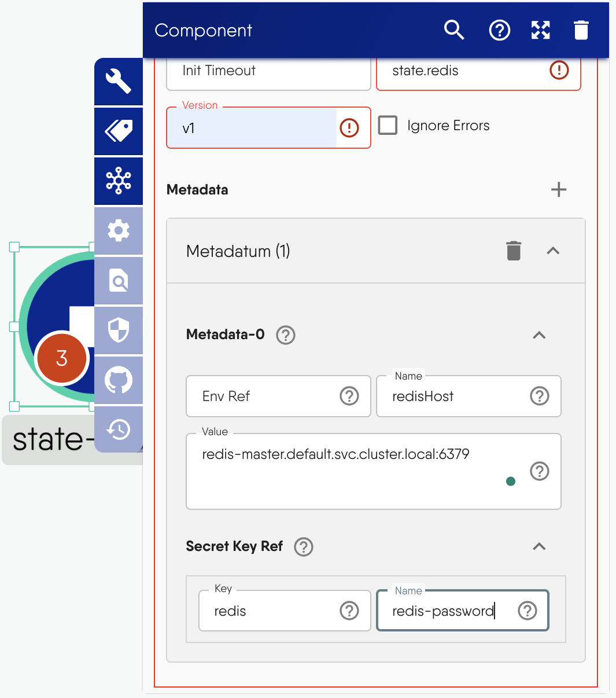Enable the Ignore Errors checkbox
The image size is (616, 698).
[388, 125]
